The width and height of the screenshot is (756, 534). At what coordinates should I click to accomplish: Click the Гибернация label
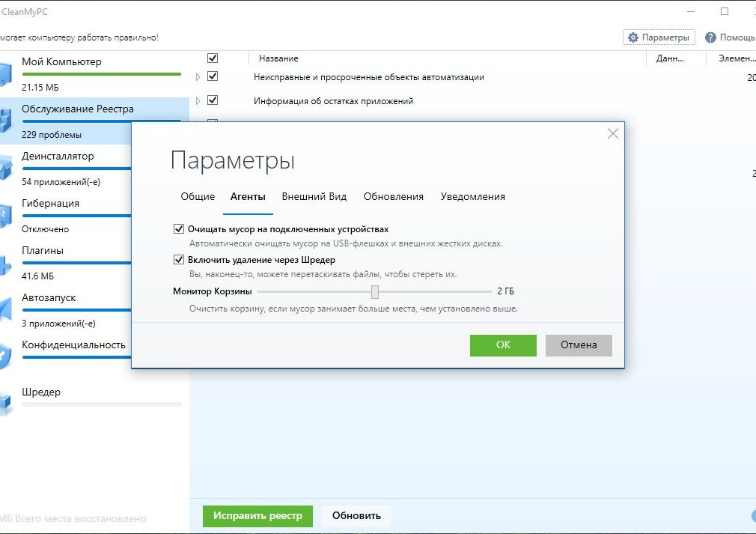pos(51,203)
